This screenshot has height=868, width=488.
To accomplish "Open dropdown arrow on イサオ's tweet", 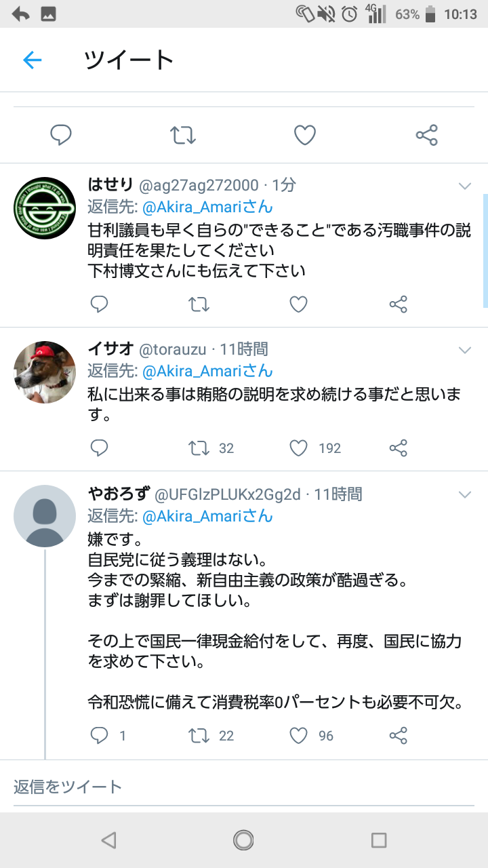I will tap(465, 350).
